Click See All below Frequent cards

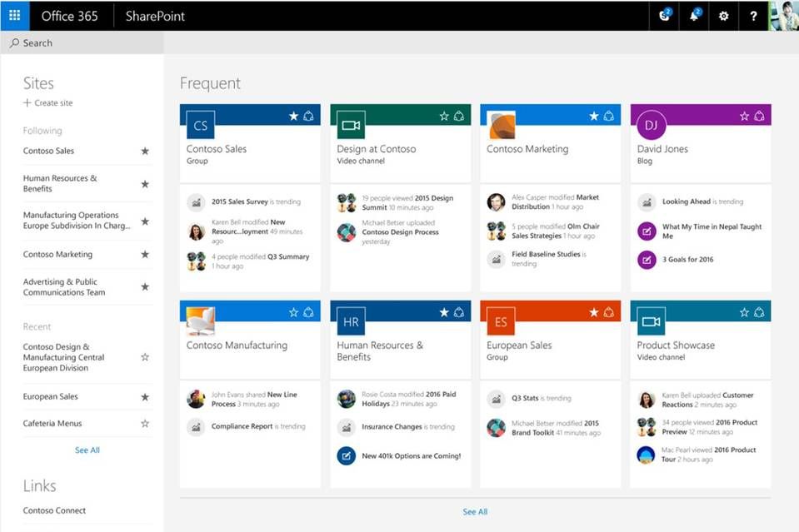[x=475, y=512]
